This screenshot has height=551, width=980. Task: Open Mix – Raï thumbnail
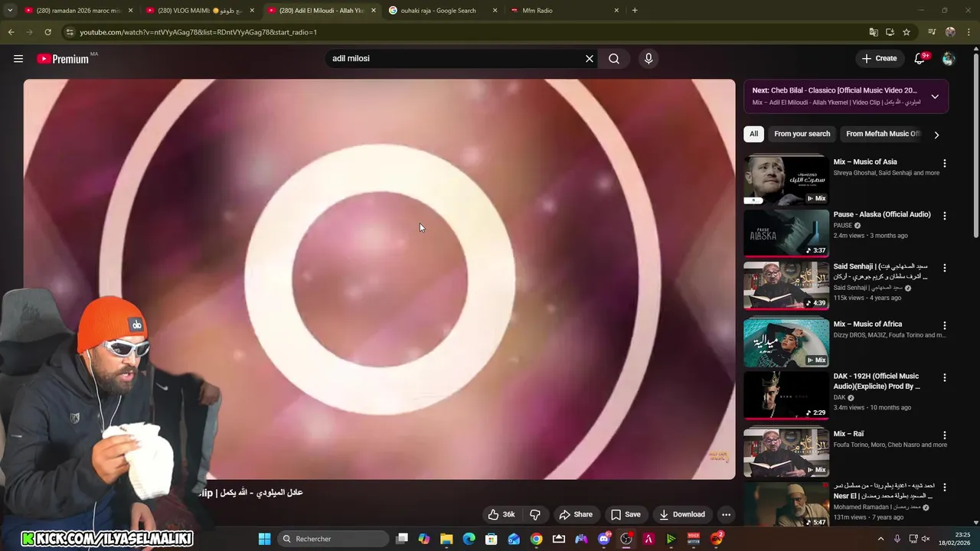click(786, 453)
